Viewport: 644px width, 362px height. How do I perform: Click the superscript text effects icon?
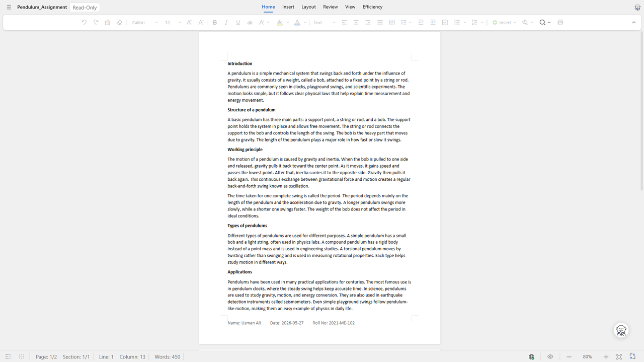262,23
